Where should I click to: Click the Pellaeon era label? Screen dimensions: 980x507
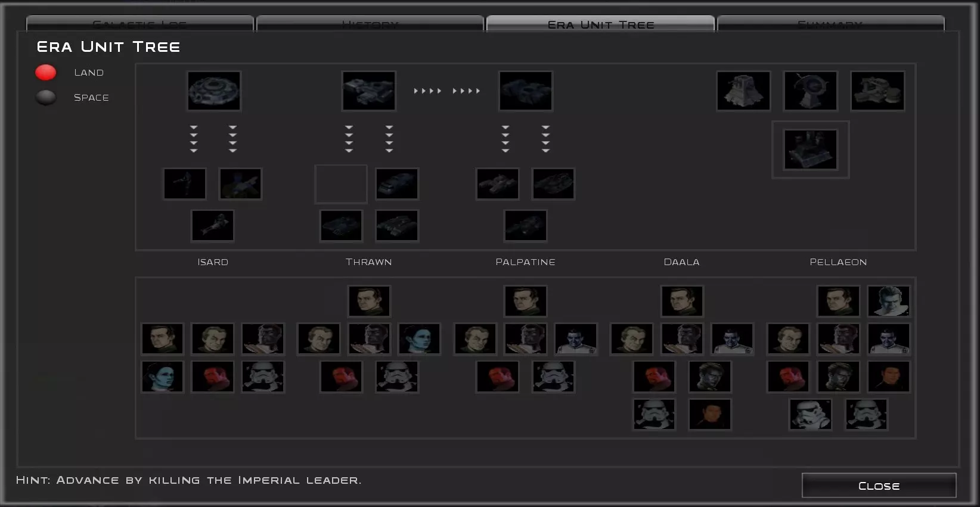point(838,262)
